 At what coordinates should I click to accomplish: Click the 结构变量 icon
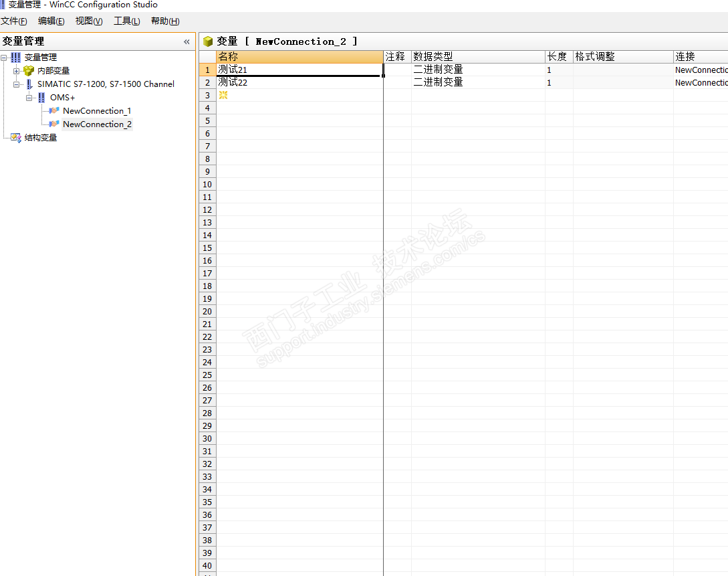(x=16, y=138)
